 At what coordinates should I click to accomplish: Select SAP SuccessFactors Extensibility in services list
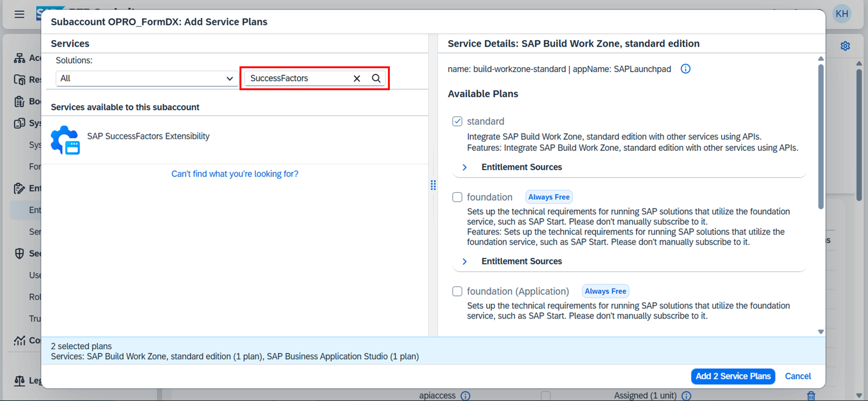click(148, 136)
